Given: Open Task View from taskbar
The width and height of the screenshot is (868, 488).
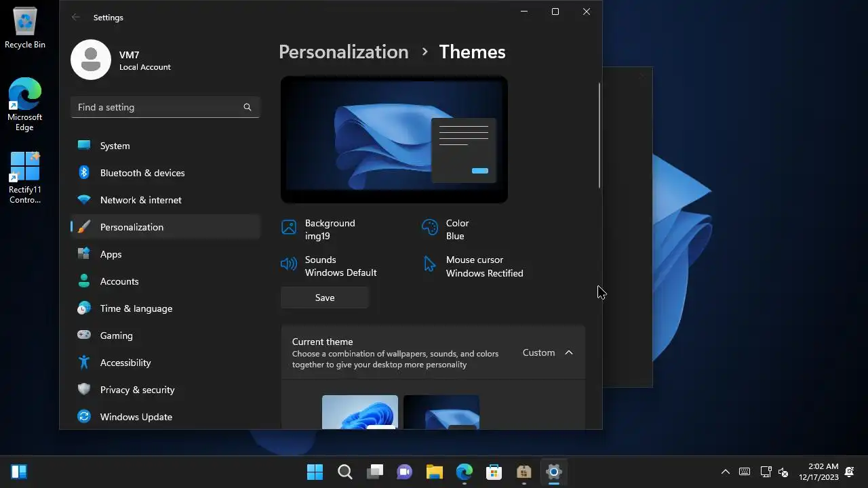Looking at the screenshot, I should click(x=375, y=472).
